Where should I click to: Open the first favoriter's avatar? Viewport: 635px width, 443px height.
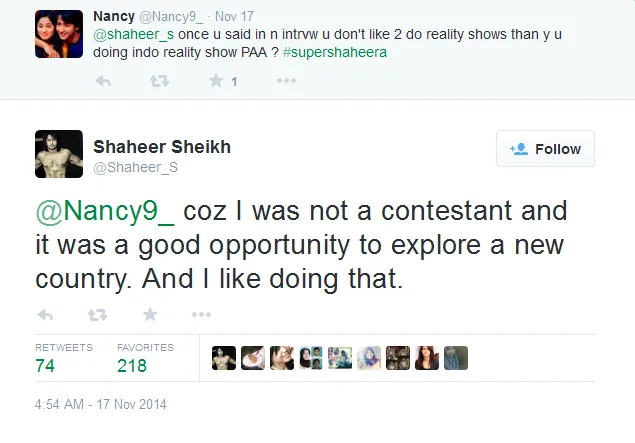224,358
